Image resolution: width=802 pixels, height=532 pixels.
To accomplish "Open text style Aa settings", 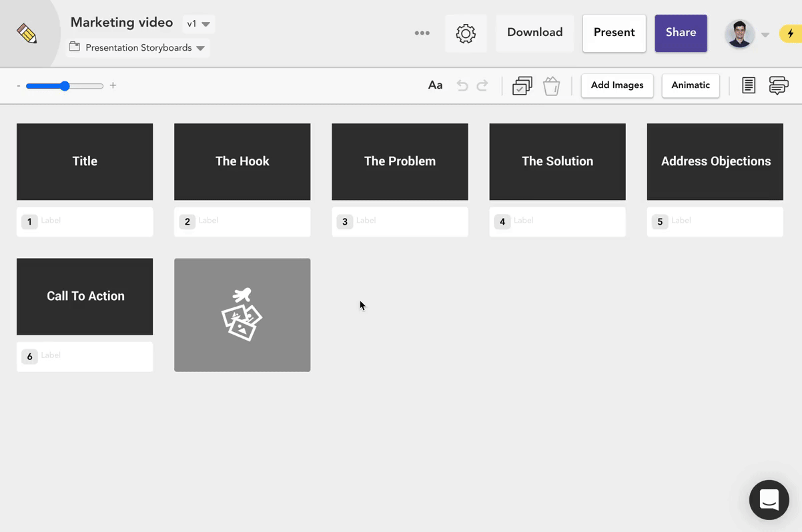I will pos(435,85).
